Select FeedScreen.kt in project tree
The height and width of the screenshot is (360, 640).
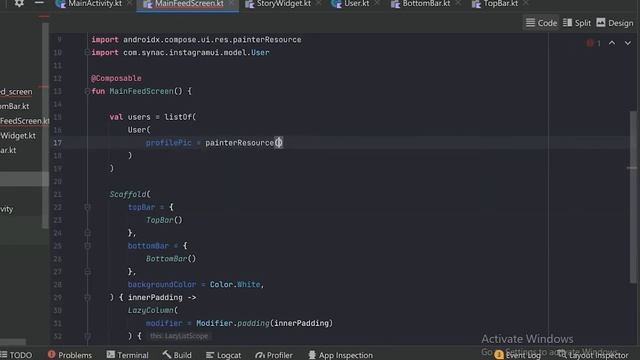coord(24,121)
